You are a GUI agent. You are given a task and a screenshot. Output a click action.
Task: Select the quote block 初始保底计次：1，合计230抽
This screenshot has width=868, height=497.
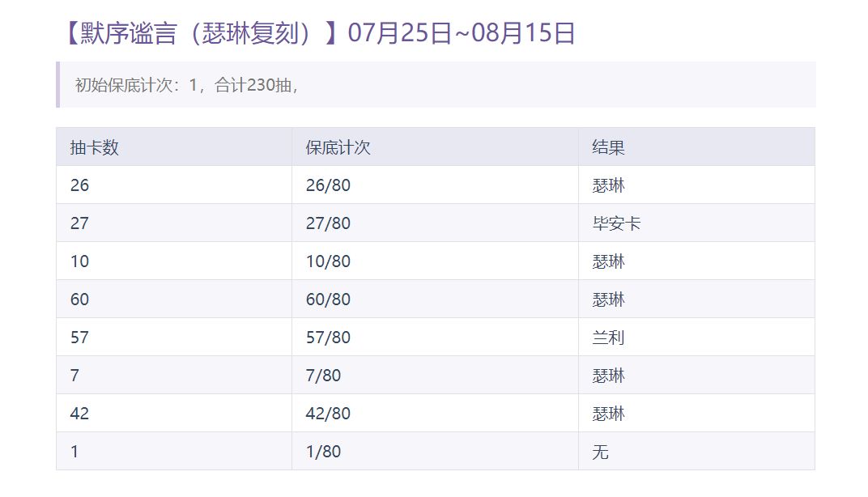(x=436, y=85)
